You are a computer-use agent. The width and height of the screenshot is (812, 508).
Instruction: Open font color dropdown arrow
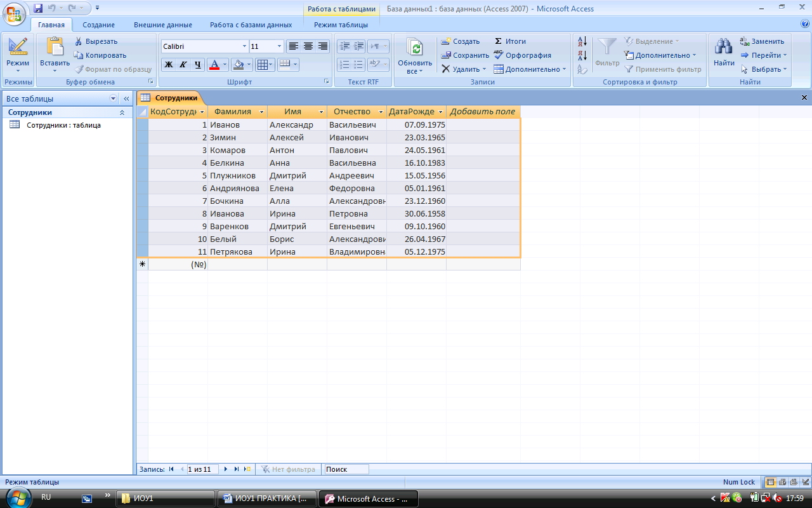coord(225,65)
